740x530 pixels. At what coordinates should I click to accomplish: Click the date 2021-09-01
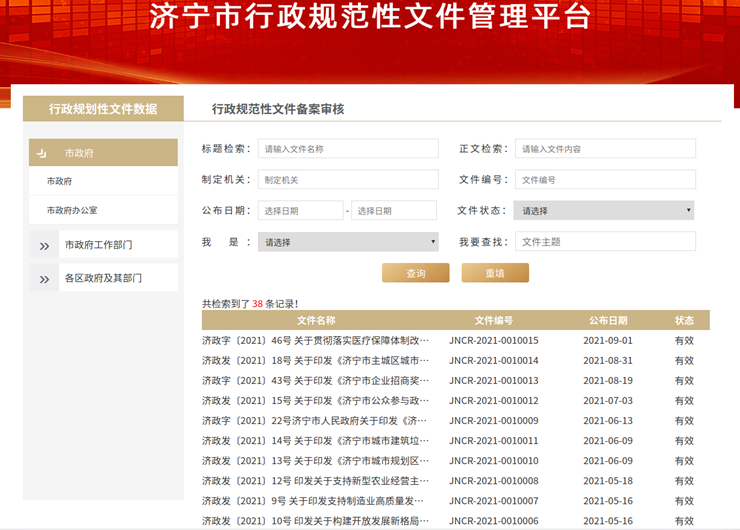pyautogui.click(x=608, y=340)
